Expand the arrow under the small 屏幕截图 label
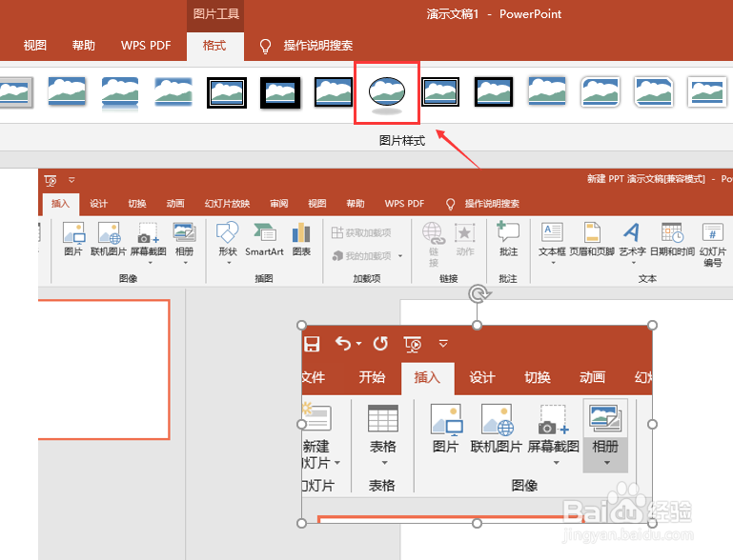The width and height of the screenshot is (733, 560). pos(150,263)
